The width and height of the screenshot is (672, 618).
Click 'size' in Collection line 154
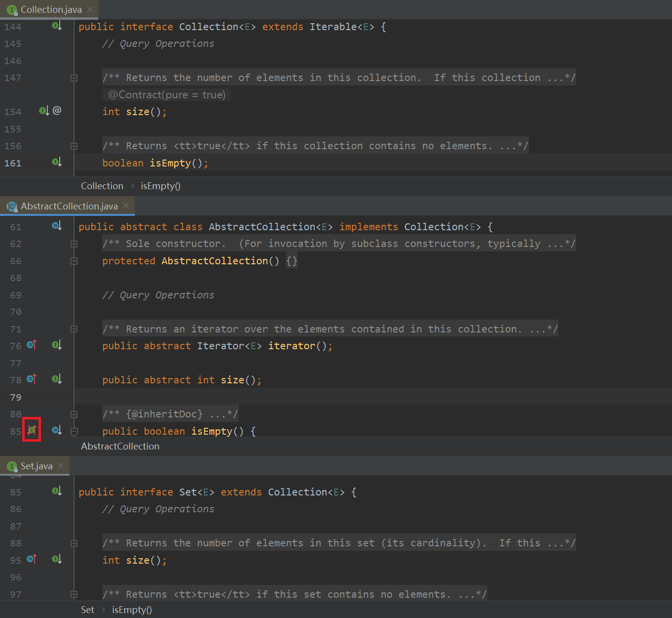[138, 112]
